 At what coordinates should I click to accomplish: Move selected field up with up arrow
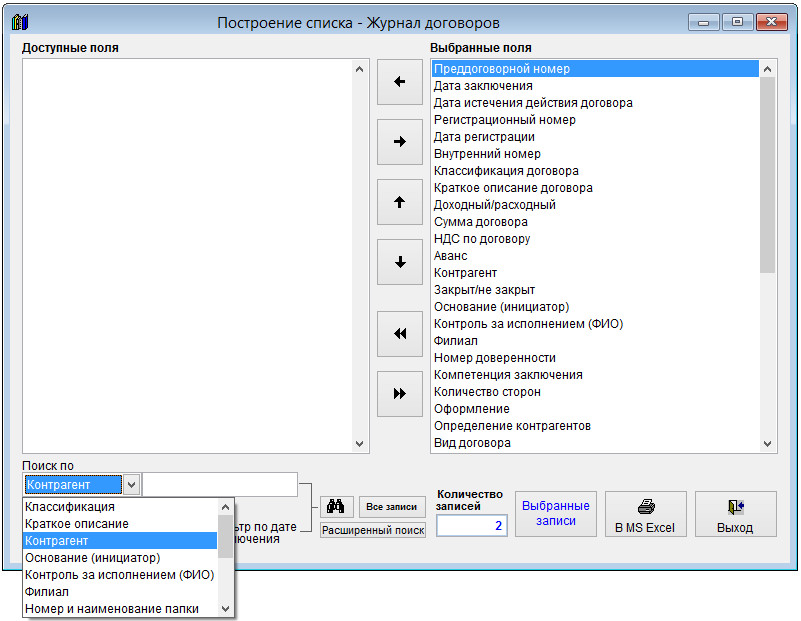click(x=399, y=202)
